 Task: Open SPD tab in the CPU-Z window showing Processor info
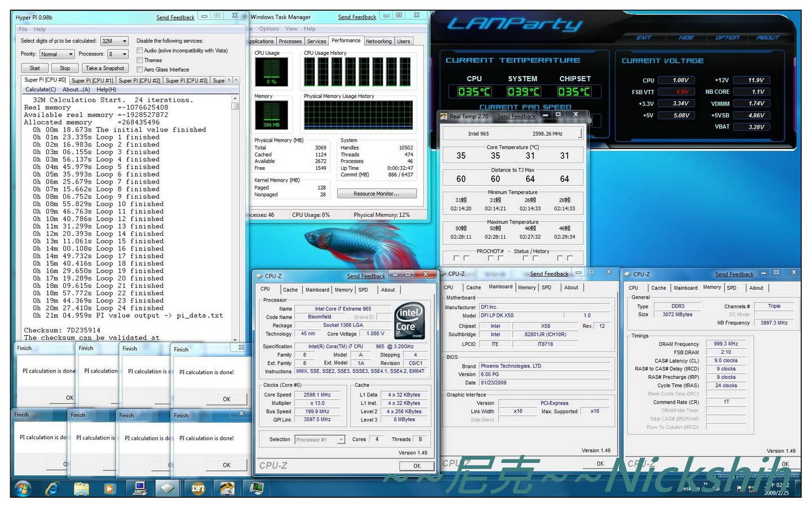coord(363,290)
